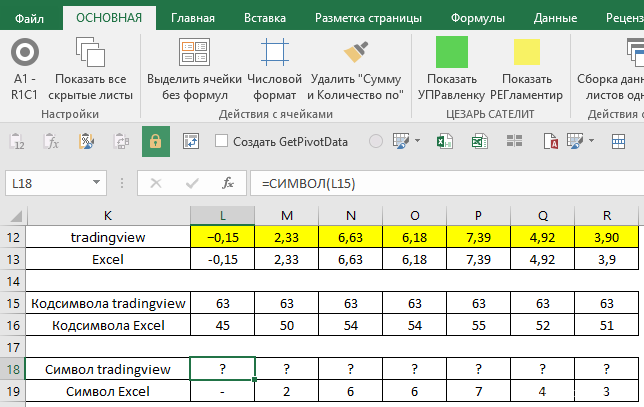
Task: Click yellow cell with 7,39
Action: tap(478, 237)
